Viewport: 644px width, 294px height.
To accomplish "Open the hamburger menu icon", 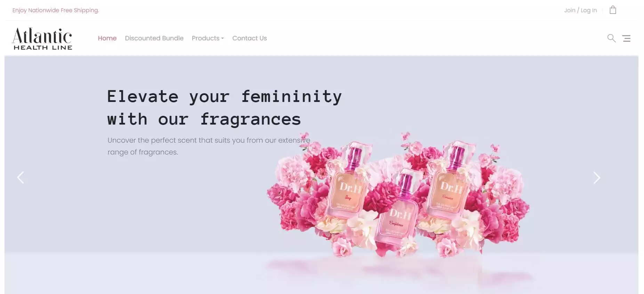I will click(626, 38).
